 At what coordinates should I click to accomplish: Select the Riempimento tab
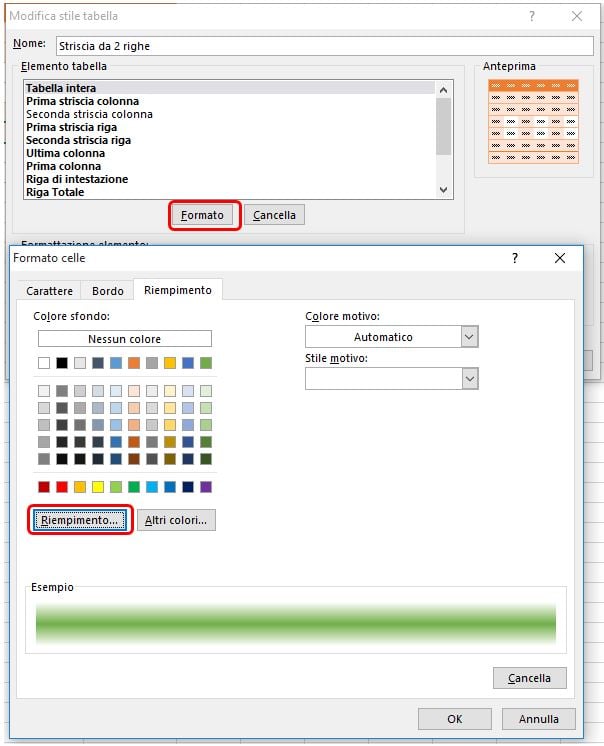[x=177, y=290]
